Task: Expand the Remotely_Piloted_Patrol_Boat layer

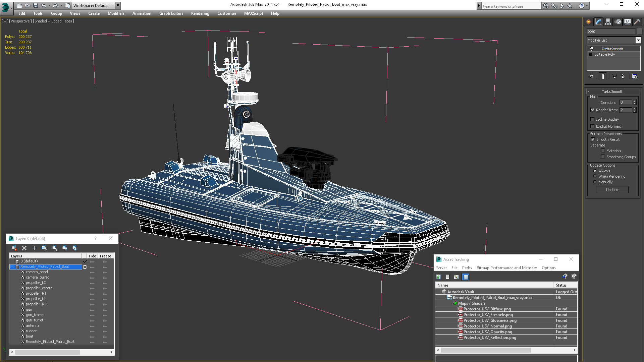Action: click(11, 267)
